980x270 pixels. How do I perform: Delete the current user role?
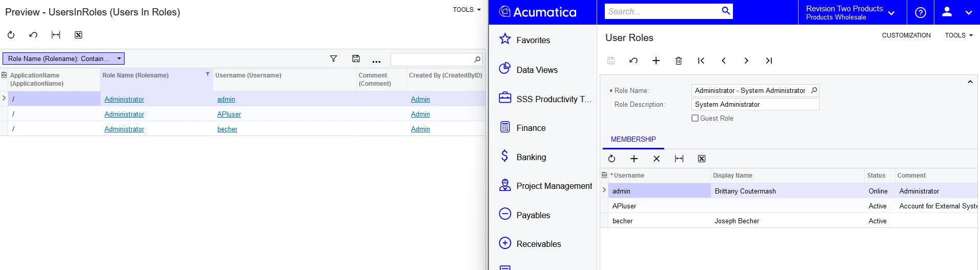click(x=679, y=61)
